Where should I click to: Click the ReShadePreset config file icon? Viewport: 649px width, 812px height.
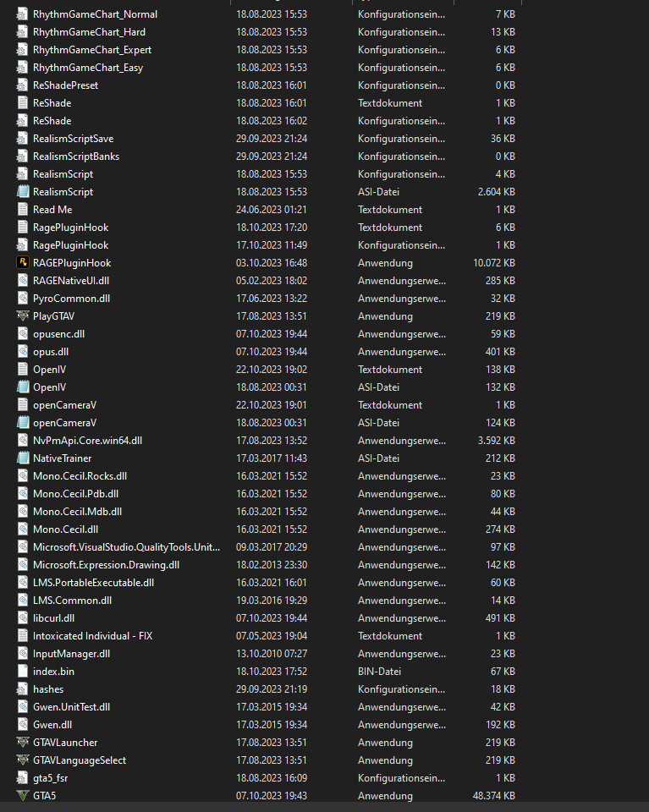[22, 85]
